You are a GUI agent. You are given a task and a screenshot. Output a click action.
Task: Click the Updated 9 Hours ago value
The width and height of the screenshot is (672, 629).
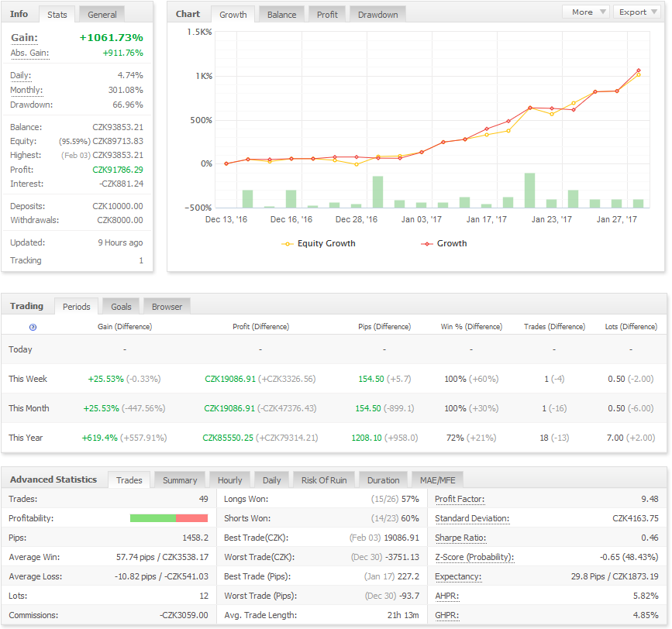point(120,242)
